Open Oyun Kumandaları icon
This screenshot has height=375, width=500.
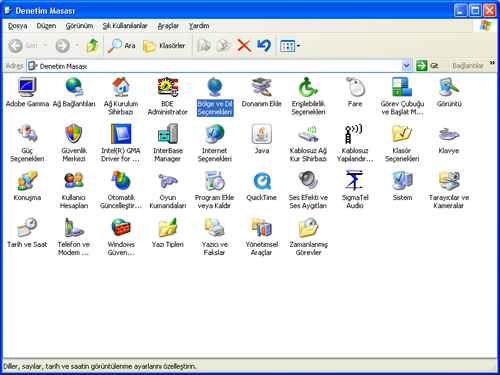168,190
